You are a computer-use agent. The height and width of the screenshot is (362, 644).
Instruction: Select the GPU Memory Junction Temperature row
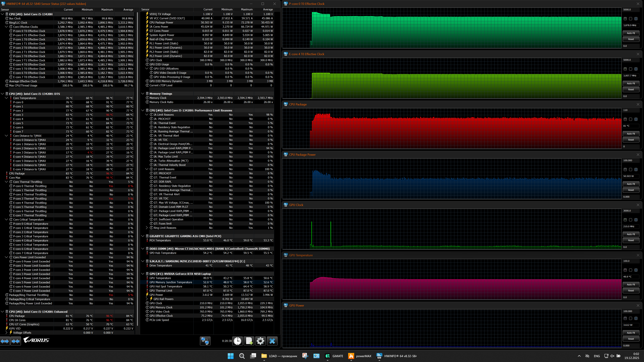(x=171, y=282)
